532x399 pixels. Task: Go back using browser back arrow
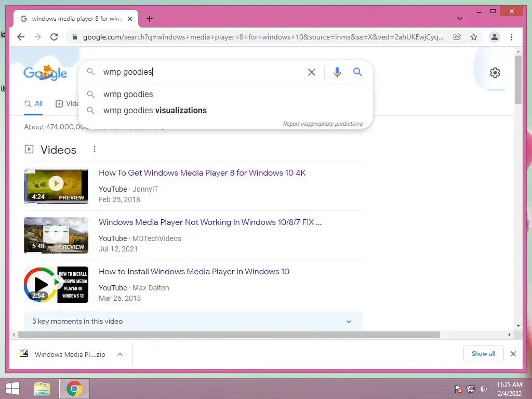tap(21, 37)
